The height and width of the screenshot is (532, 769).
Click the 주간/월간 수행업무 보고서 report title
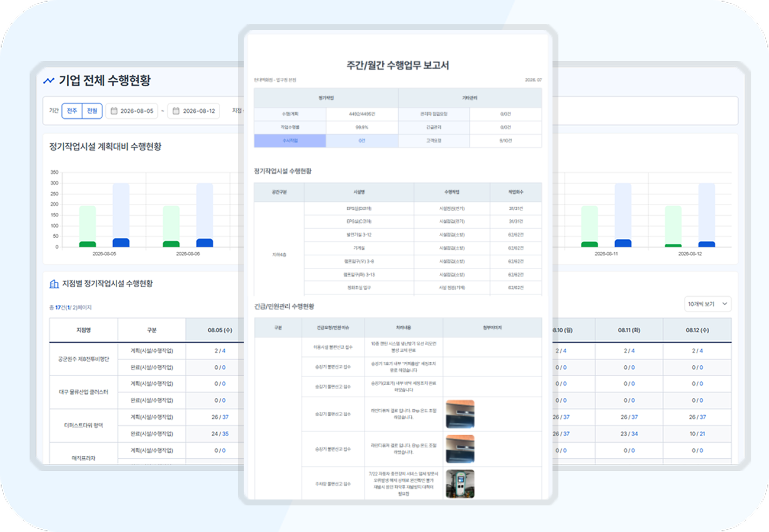(398, 65)
